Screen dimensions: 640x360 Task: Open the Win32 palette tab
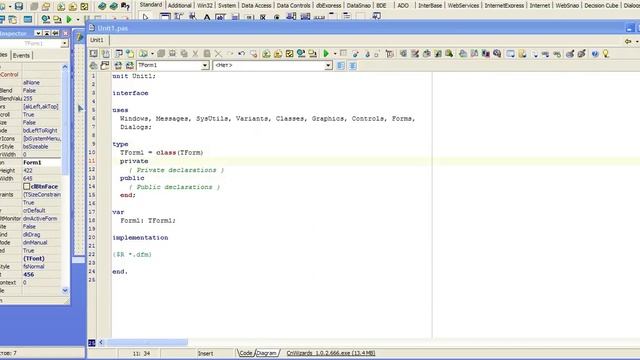point(205,5)
